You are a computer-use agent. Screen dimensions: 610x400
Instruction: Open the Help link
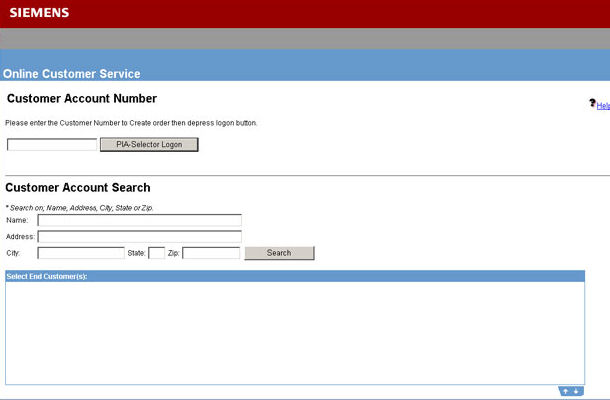(x=603, y=105)
